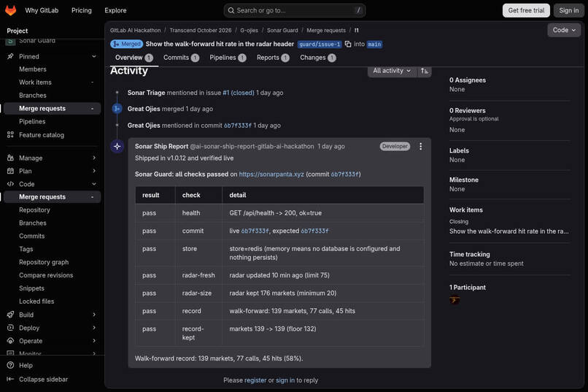Viewport: 588px width, 392px height.
Task: Toggle the activity sort direction icon
Action: pyautogui.click(x=425, y=71)
